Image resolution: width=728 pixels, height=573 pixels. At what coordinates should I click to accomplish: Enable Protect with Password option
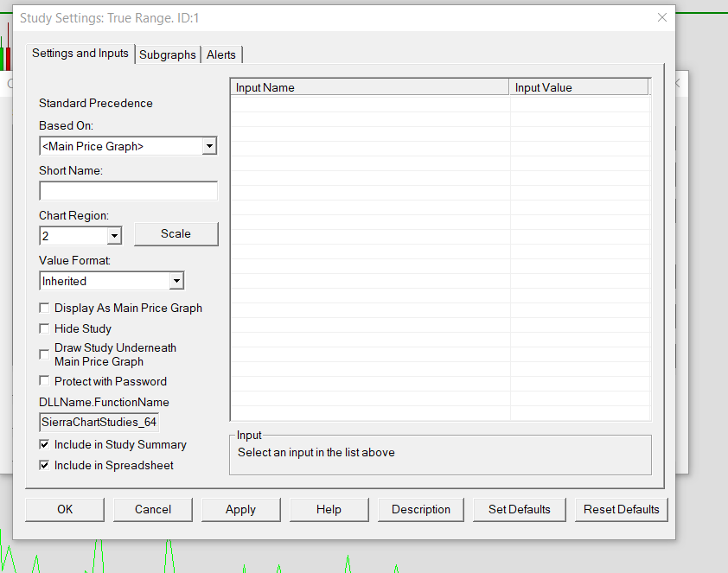point(44,381)
